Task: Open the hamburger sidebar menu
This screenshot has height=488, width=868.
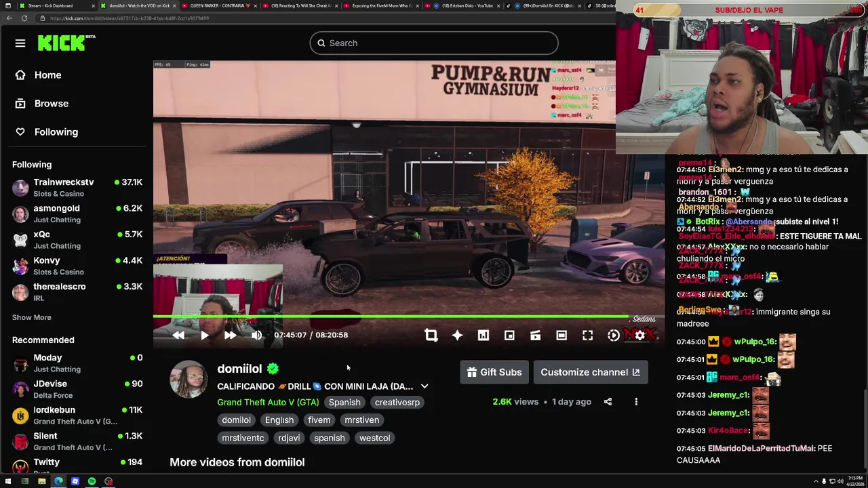Action: (20, 43)
